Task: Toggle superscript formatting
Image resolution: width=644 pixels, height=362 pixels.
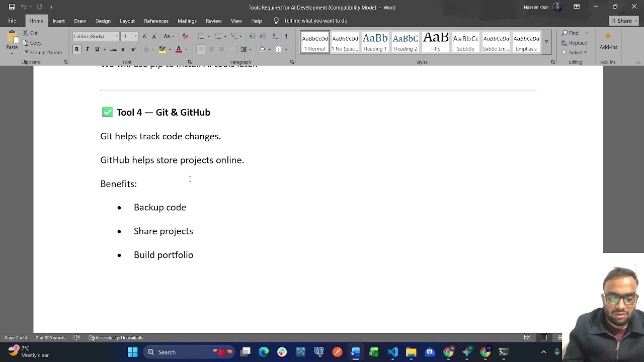Action: [133, 49]
